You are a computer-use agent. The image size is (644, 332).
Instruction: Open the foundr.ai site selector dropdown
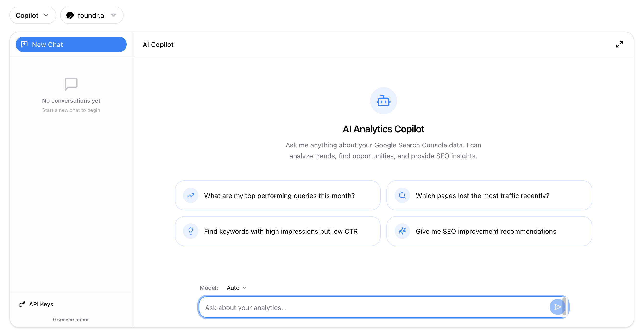[91, 15]
